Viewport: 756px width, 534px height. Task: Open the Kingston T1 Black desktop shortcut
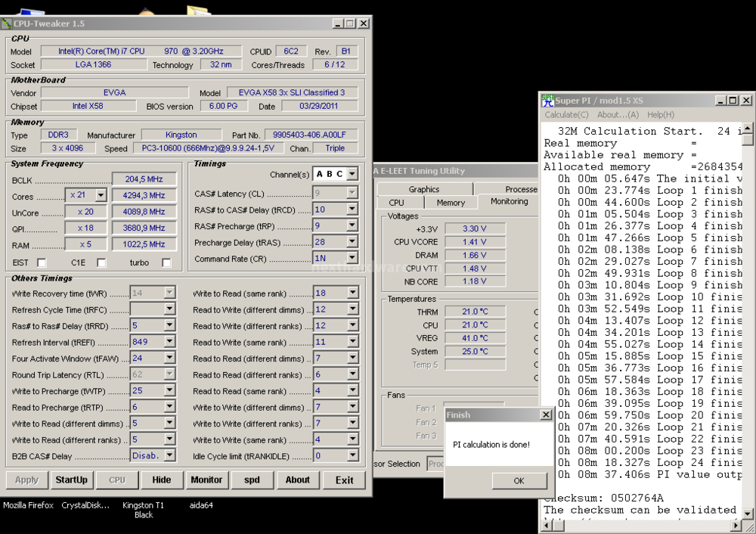(x=143, y=510)
